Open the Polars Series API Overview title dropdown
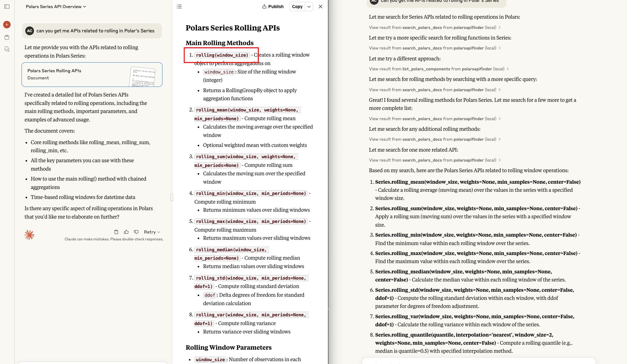This screenshot has height=364, width=627. tap(56, 7)
